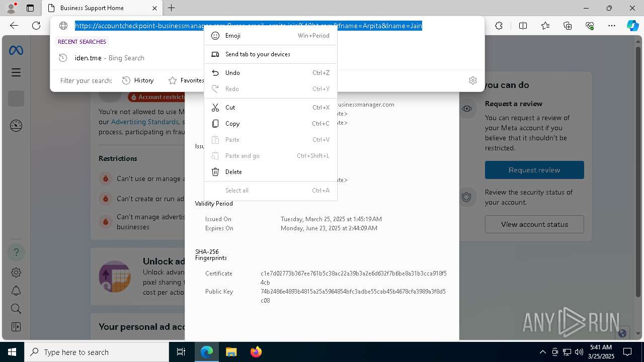Click the Public Key fingerprint value
Viewport: 644px width, 362px height.
[x=353, y=296]
